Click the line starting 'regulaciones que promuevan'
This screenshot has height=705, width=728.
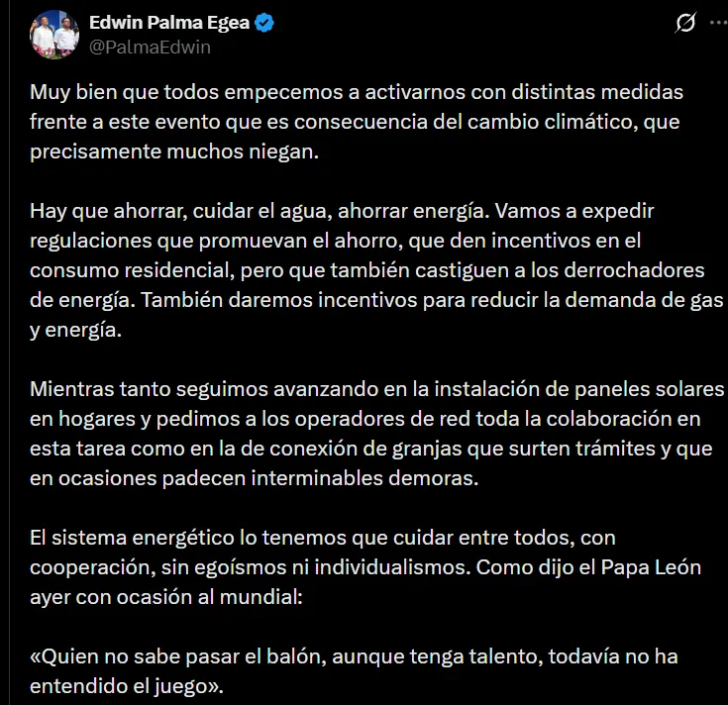tap(335, 241)
